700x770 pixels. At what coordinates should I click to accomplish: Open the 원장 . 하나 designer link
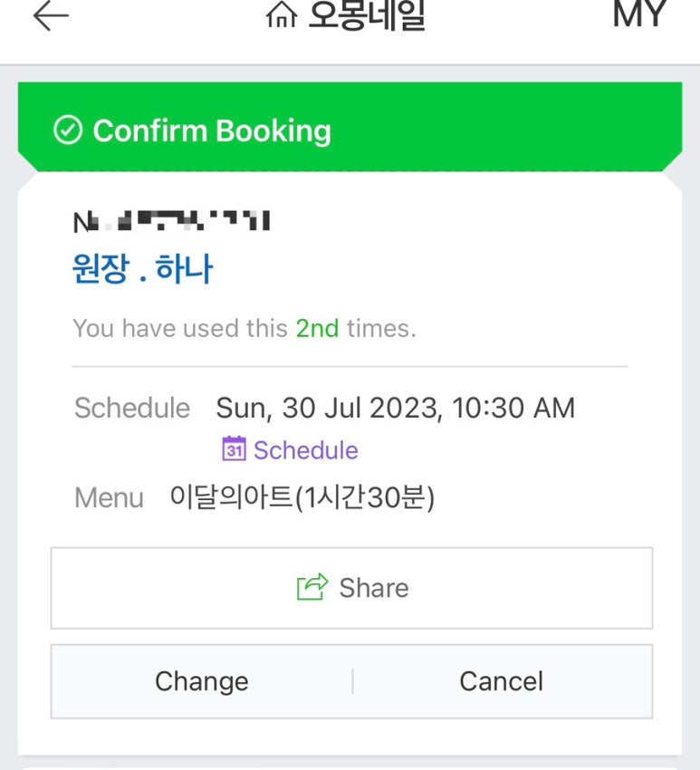(x=142, y=269)
